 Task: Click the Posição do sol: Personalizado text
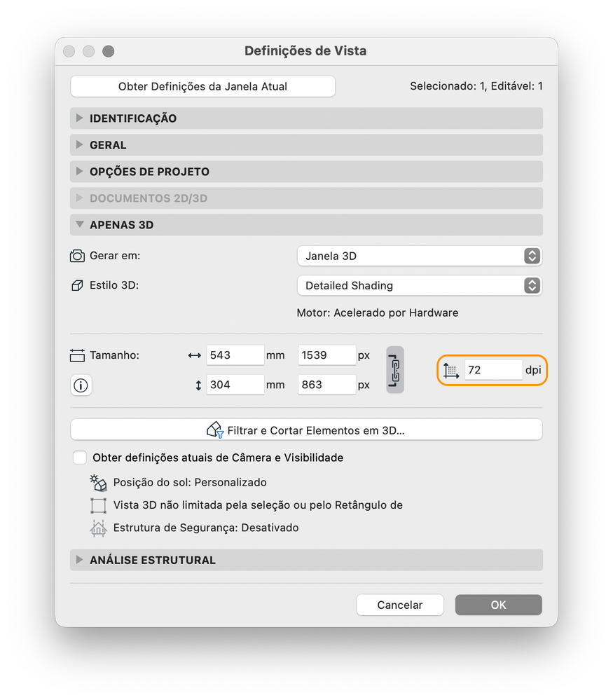190,482
